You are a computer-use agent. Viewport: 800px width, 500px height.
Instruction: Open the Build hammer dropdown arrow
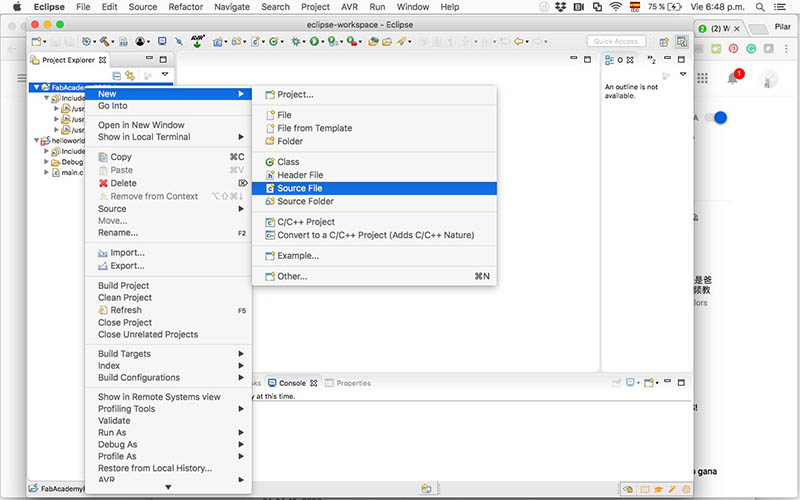point(112,42)
